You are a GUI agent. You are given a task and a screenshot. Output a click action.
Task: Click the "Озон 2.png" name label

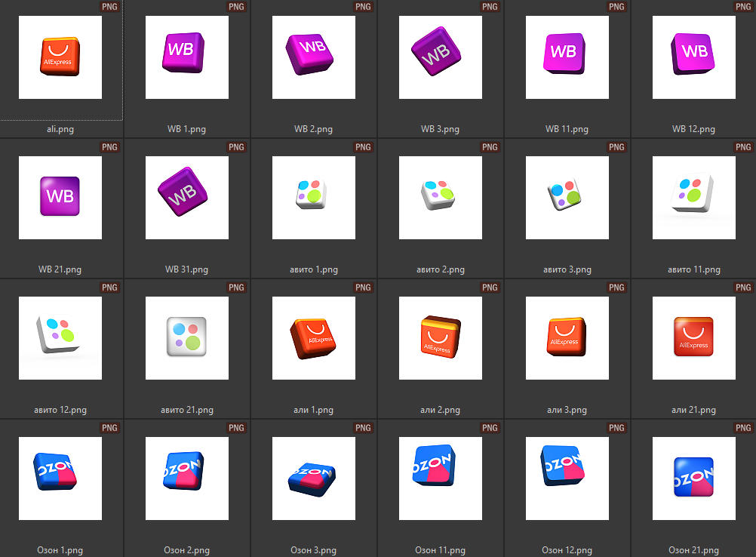coord(187,550)
